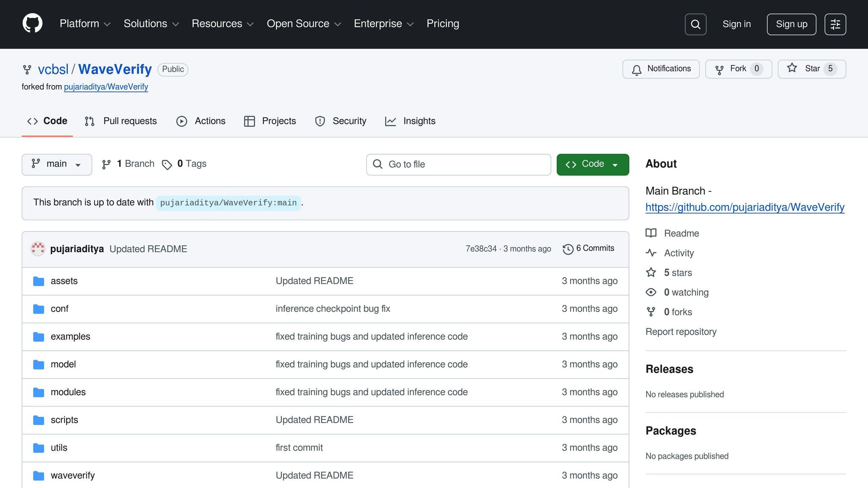This screenshot has width=868, height=488.
Task: Click the pujariaditya avatar image
Action: pos(38,249)
